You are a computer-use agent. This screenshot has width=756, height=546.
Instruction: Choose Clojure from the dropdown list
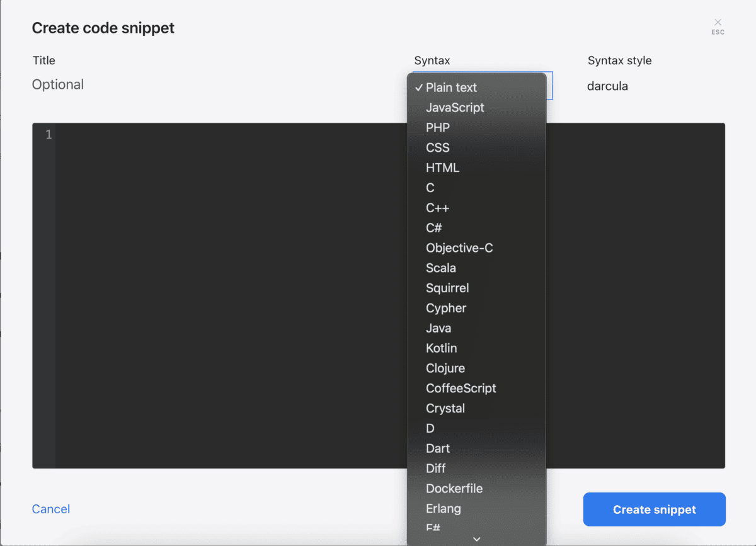pos(445,368)
